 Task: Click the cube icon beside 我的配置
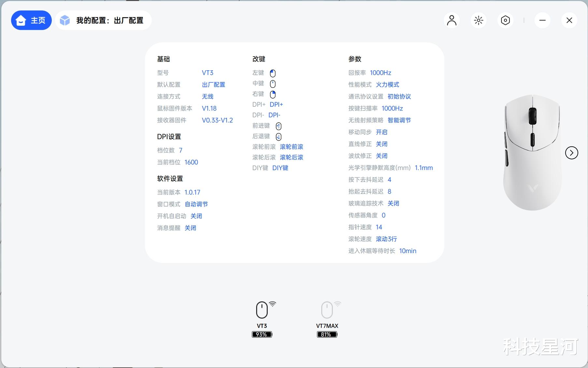click(x=65, y=20)
